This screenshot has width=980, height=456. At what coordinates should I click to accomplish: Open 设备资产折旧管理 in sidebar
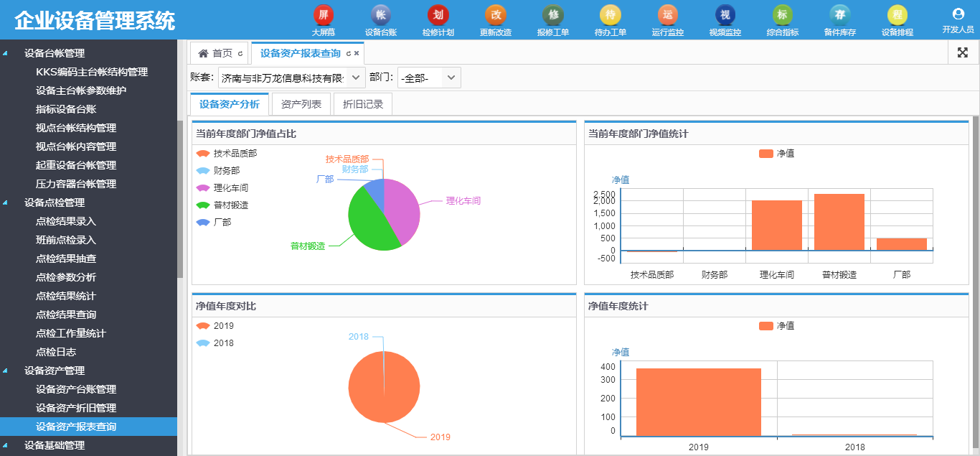[x=76, y=408]
